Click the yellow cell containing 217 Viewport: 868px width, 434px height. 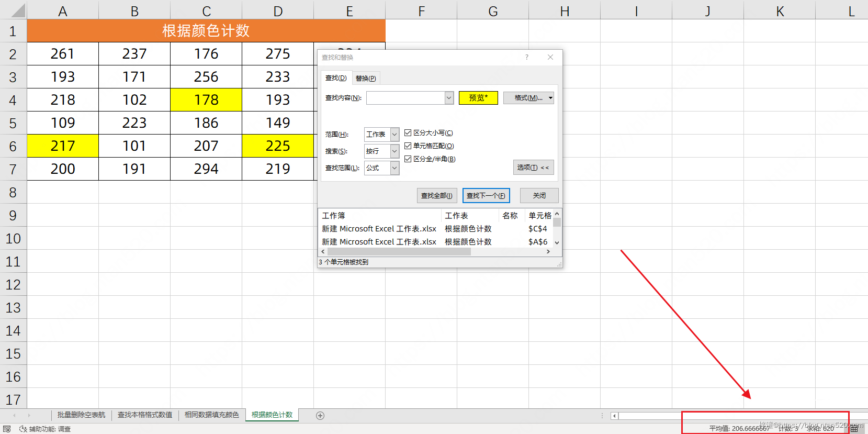click(63, 146)
